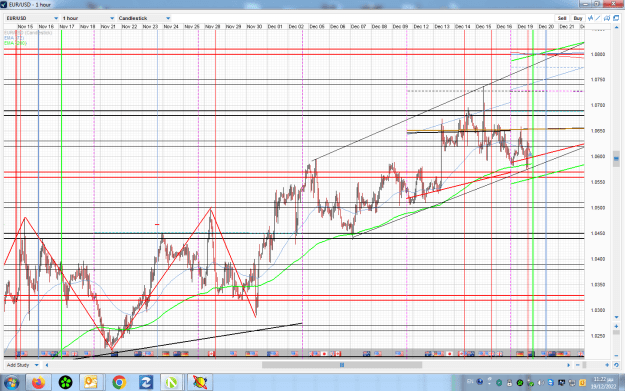
Task: Click the 1.0600 price axis label
Action: pos(598,157)
